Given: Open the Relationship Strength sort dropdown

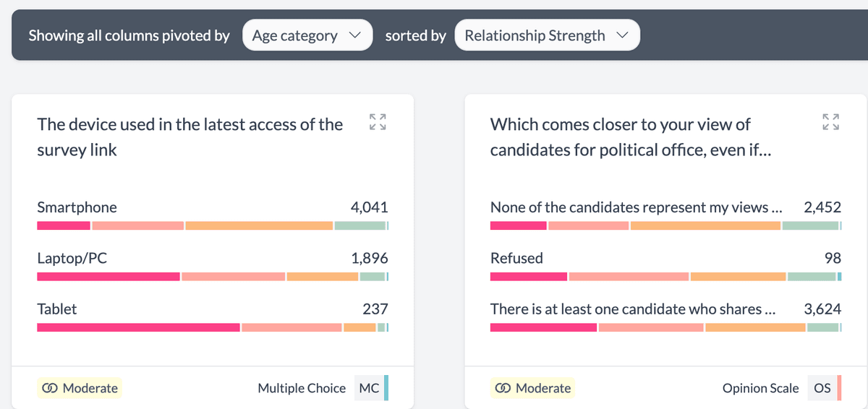Looking at the screenshot, I should coord(546,35).
